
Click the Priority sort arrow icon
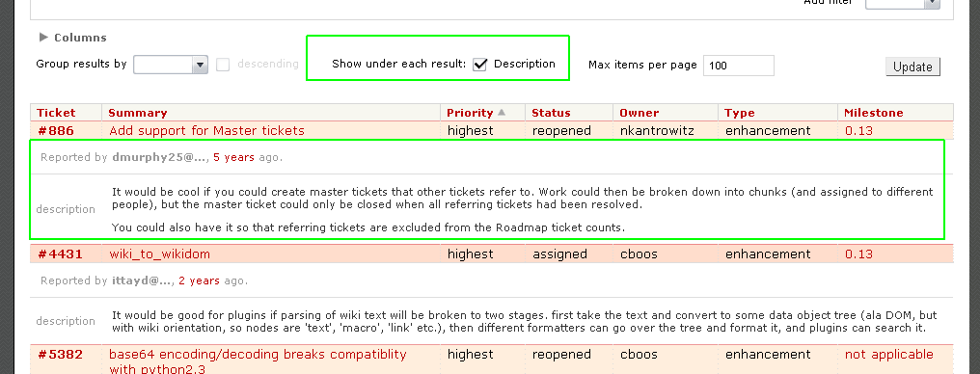pyautogui.click(x=502, y=113)
